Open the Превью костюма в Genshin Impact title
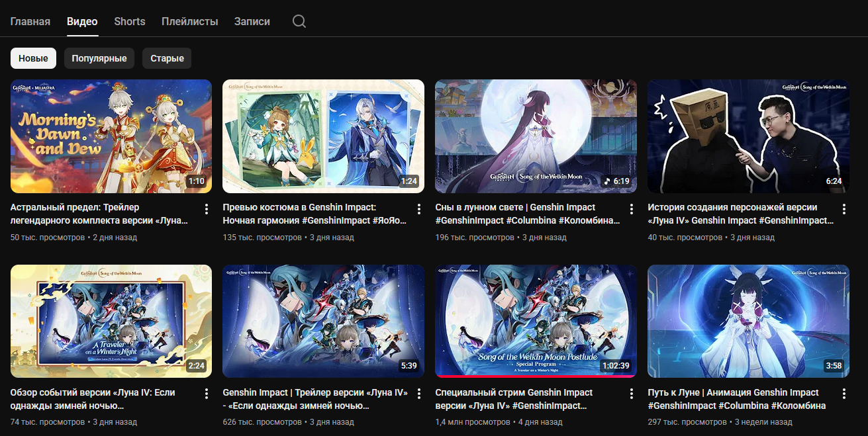The width and height of the screenshot is (868, 436). (x=314, y=214)
